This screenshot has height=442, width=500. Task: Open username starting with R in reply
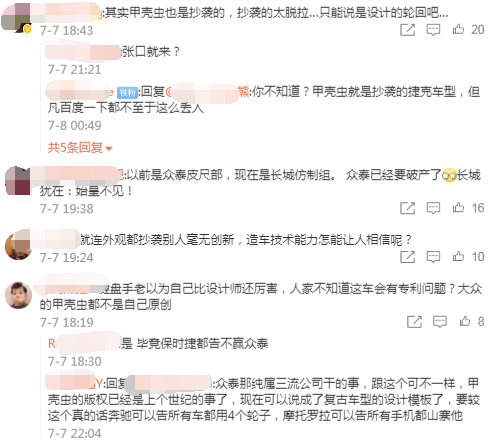point(83,343)
